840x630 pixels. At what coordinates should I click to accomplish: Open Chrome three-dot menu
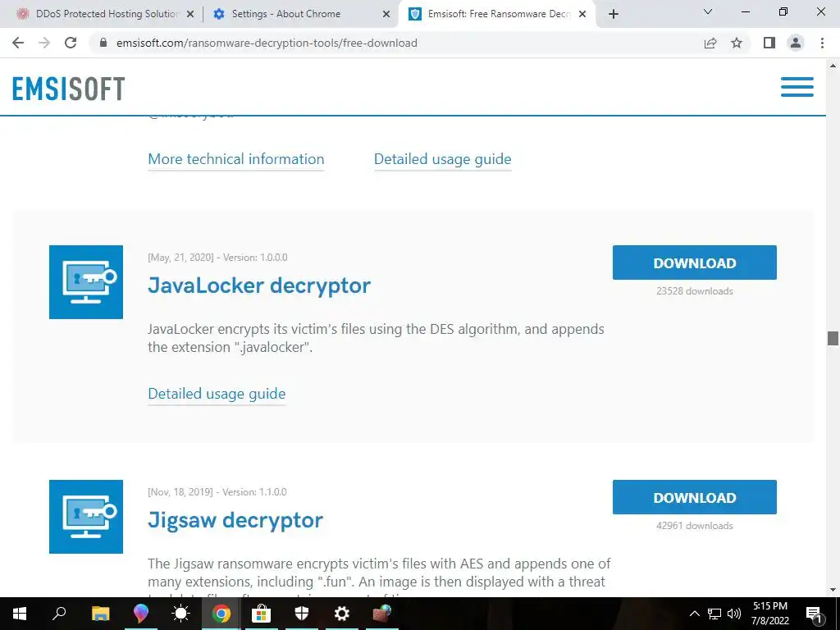click(x=822, y=43)
